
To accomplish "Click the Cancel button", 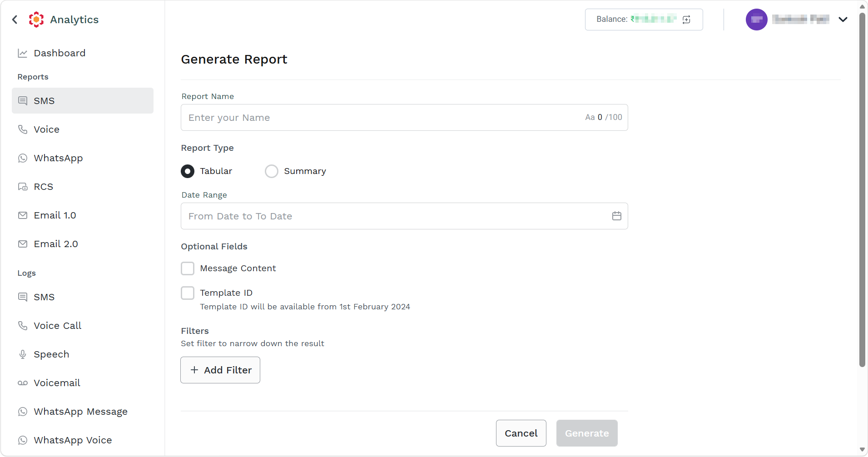I will coord(521,433).
